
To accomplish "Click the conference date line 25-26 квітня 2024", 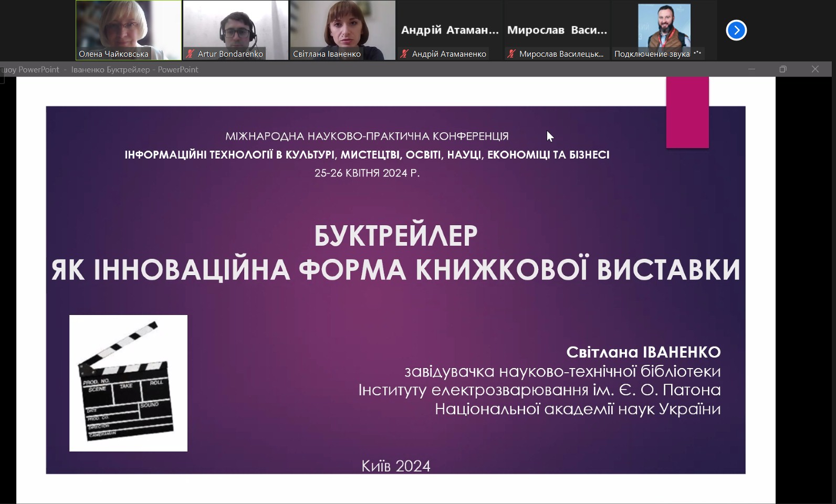I will (367, 173).
